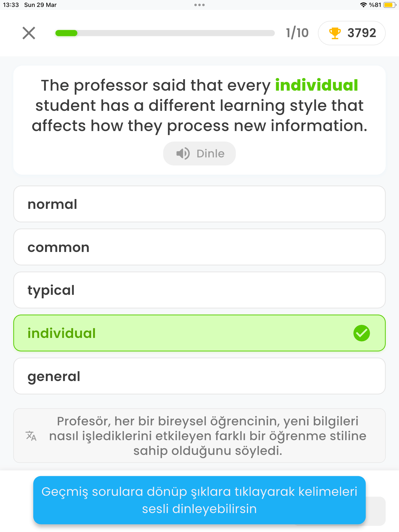Tap the Turkish translation sentence
This screenshot has width=399, height=532.
tap(207, 436)
